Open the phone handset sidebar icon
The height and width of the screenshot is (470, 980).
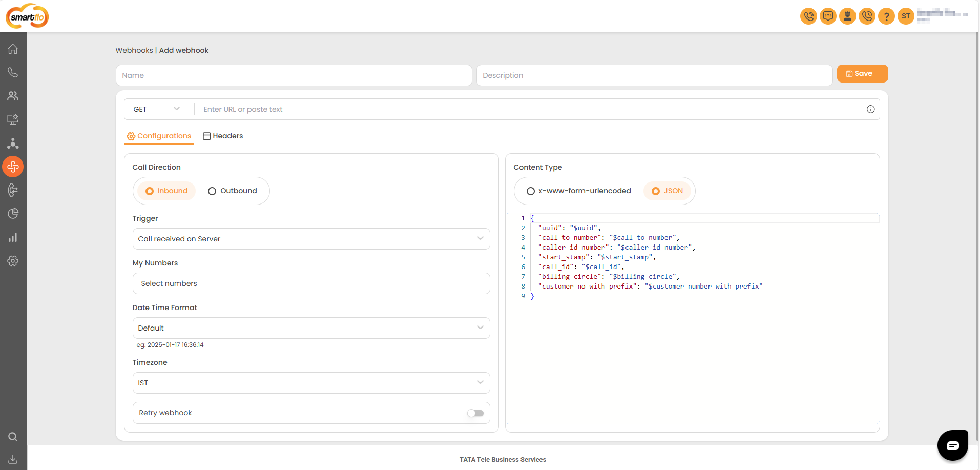(x=13, y=72)
